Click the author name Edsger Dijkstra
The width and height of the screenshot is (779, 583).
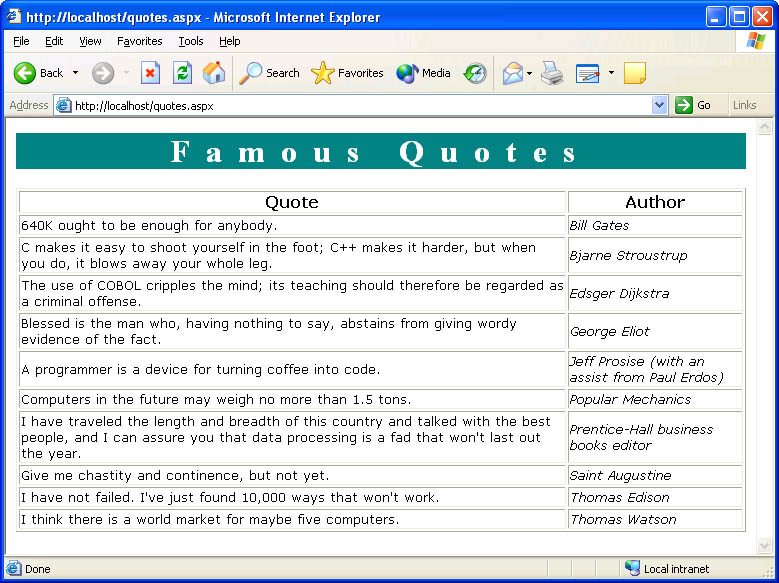click(x=619, y=293)
